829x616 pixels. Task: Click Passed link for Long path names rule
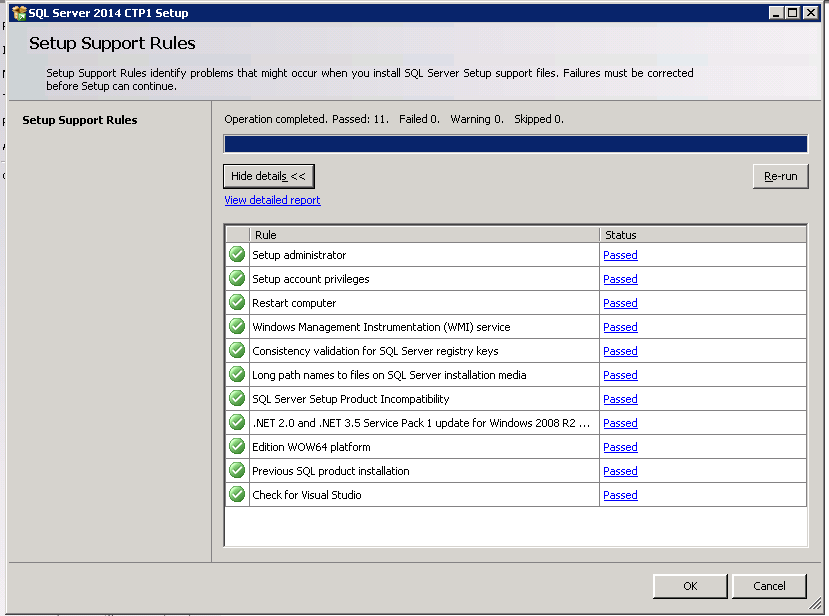[620, 375]
